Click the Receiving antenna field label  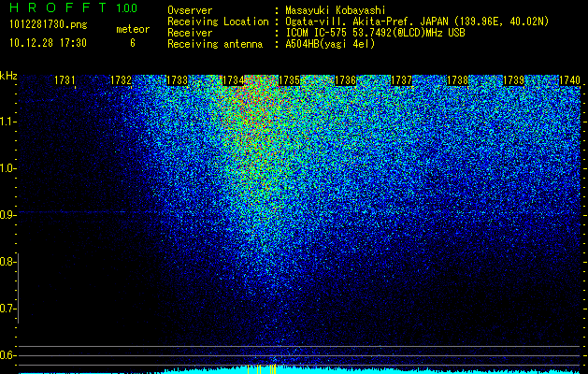[x=215, y=44]
